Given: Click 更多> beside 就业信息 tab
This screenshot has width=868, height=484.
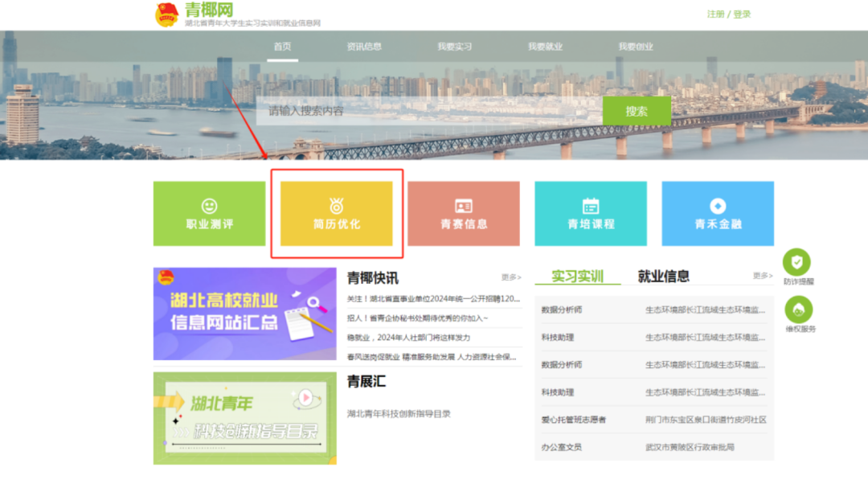Looking at the screenshot, I should 763,275.
